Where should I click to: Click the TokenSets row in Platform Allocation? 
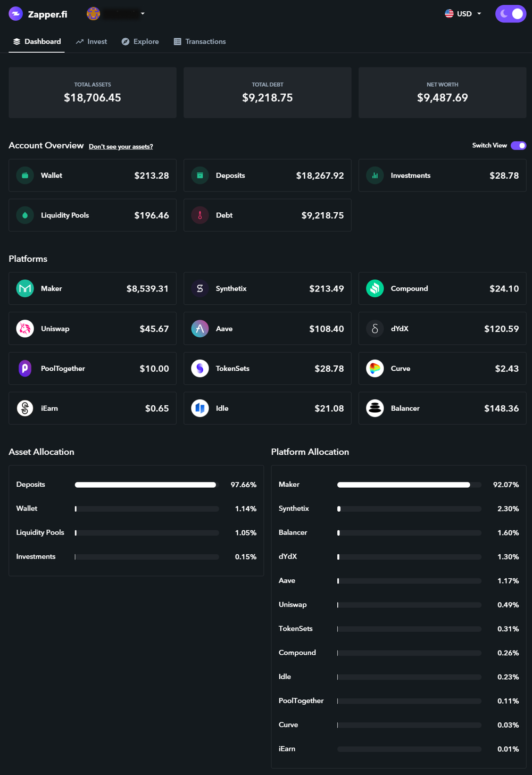(398, 629)
